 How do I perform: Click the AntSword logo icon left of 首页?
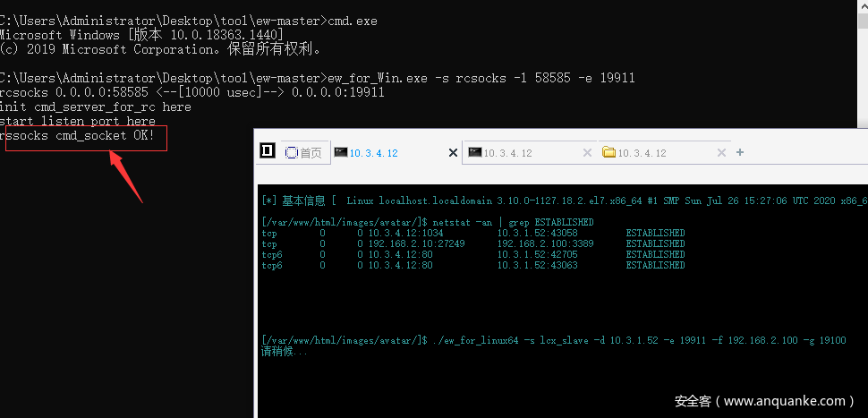click(268, 150)
